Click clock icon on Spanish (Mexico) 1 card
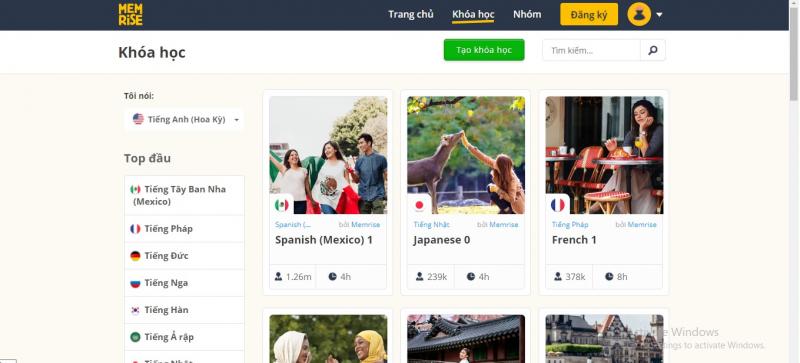This screenshot has width=800, height=363. pos(332,276)
